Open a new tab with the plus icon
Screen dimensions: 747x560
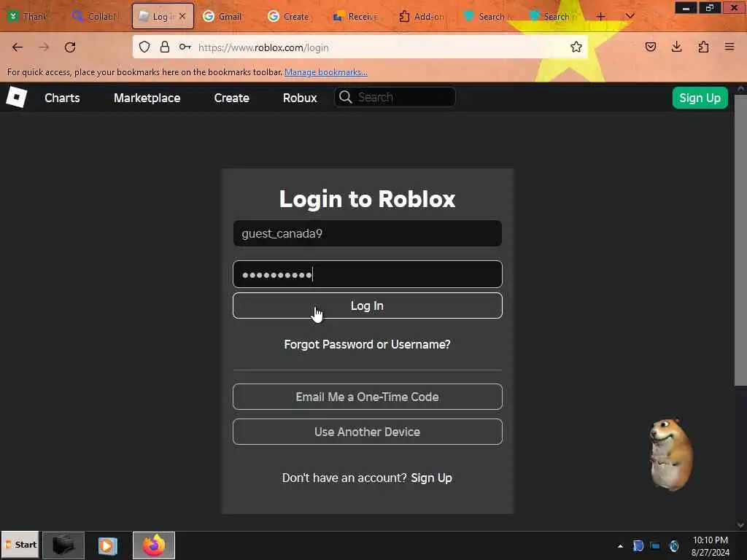coord(601,16)
